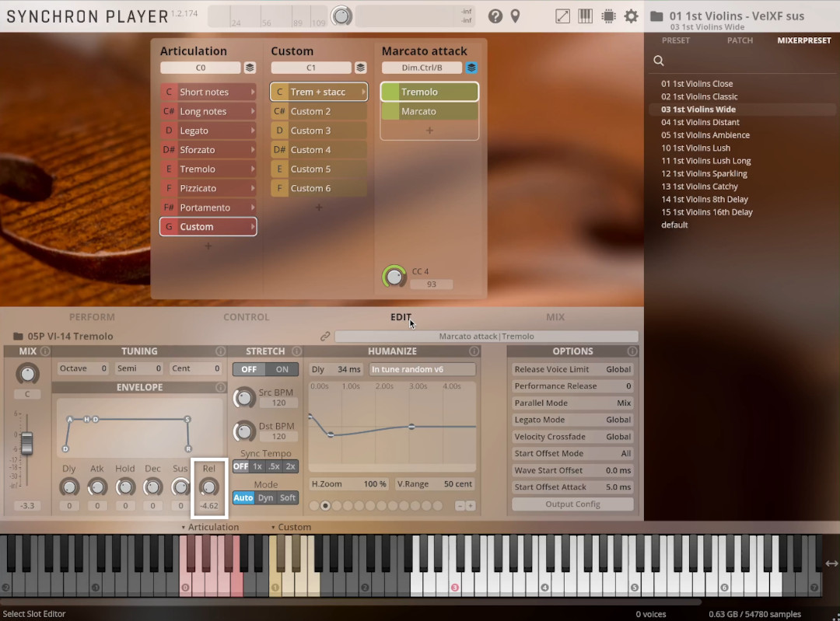Click the location pin icon in header

click(516, 16)
